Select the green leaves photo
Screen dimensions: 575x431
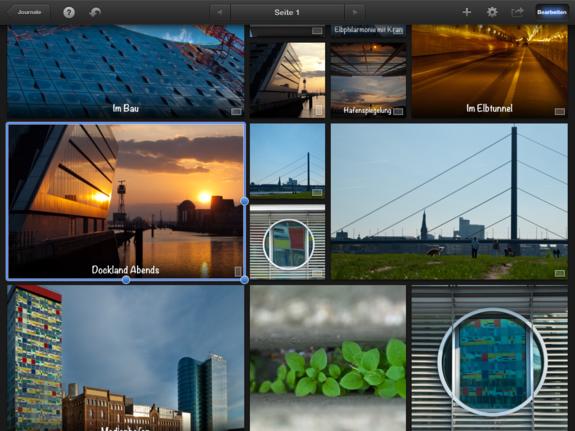[x=328, y=358]
